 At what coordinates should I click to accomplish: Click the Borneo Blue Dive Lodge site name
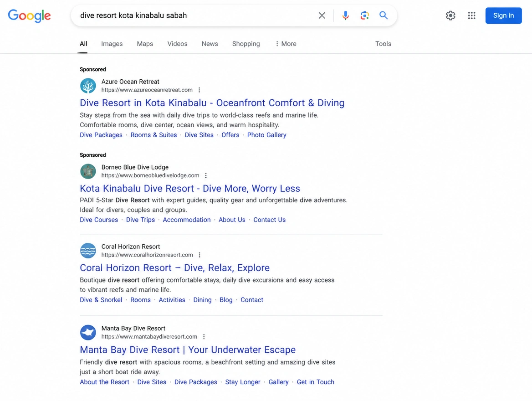click(135, 167)
